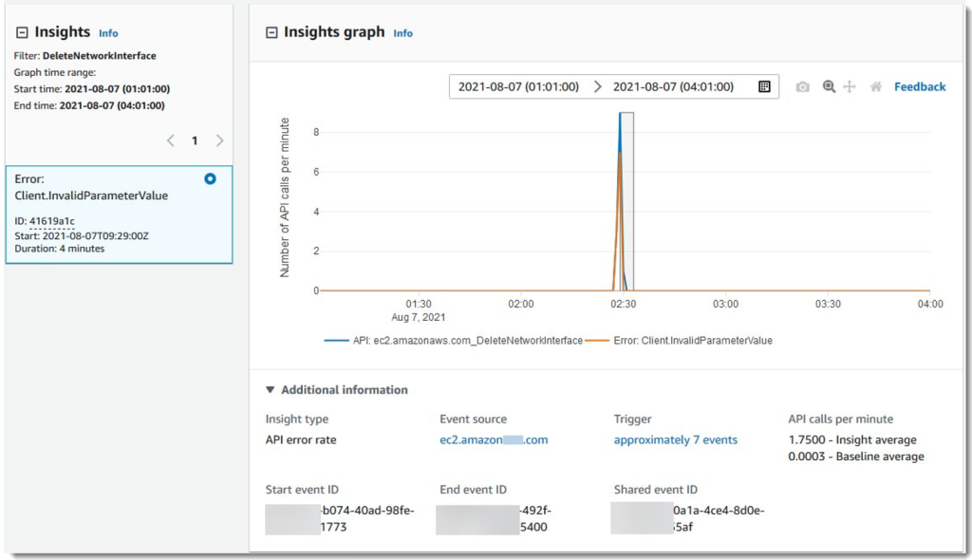Image resolution: width=972 pixels, height=560 pixels.
Task: Activate the pan tool for the graph
Action: [851, 86]
